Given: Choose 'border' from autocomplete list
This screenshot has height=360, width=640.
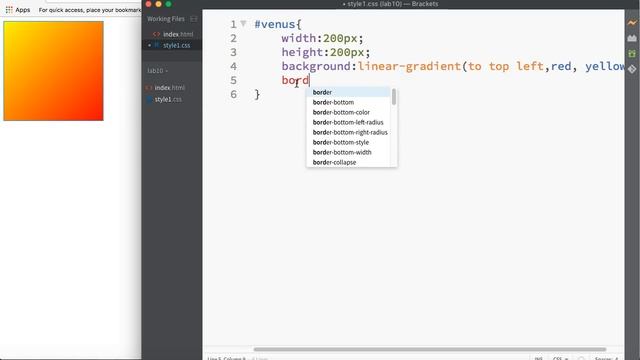Looking at the screenshot, I should [348, 92].
